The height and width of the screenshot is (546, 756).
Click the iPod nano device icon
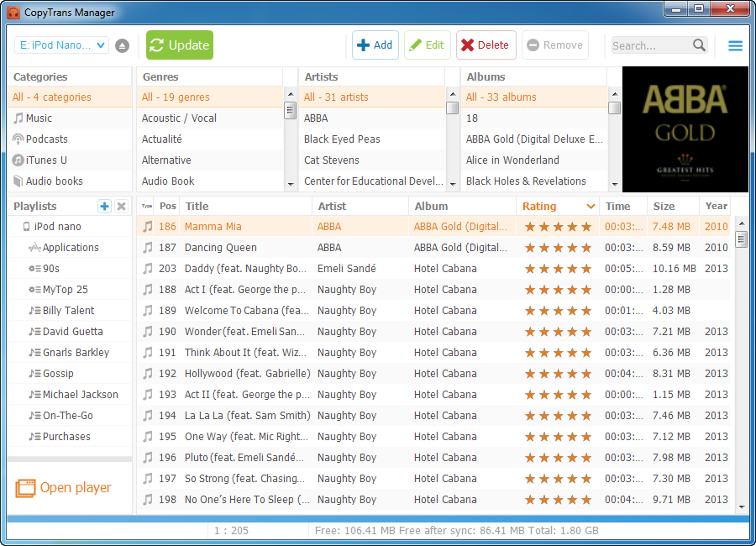tap(27, 227)
